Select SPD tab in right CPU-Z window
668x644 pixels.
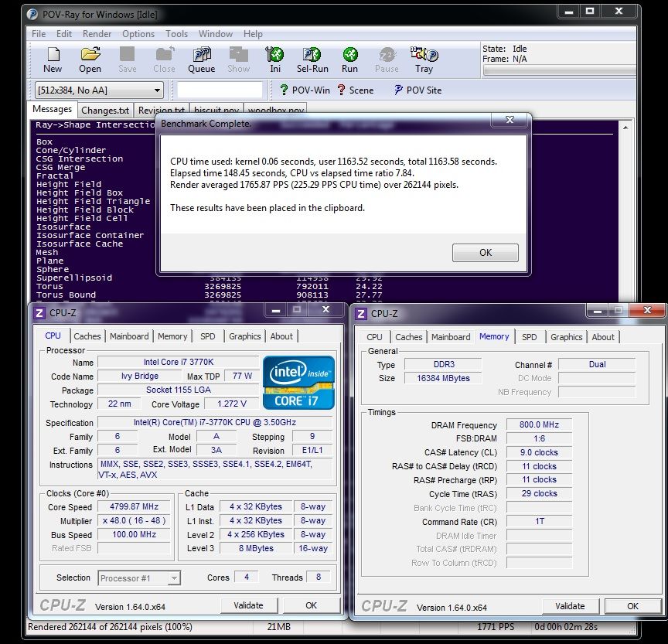529,337
